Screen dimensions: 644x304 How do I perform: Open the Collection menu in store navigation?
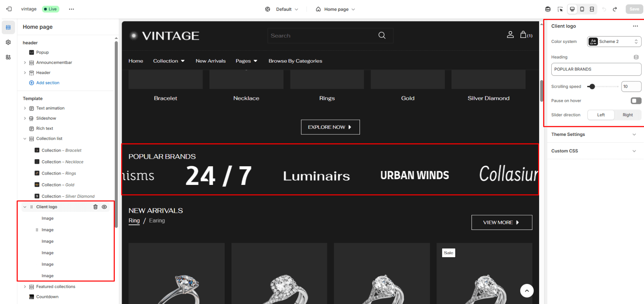(169, 61)
